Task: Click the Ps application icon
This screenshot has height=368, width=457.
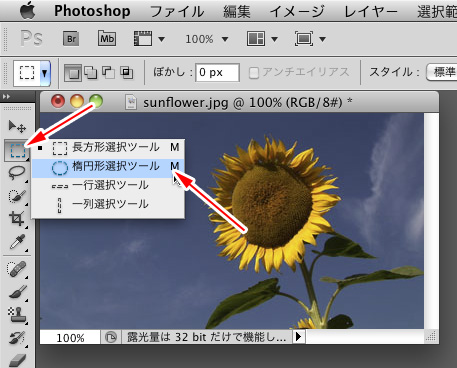Action: pos(31,38)
